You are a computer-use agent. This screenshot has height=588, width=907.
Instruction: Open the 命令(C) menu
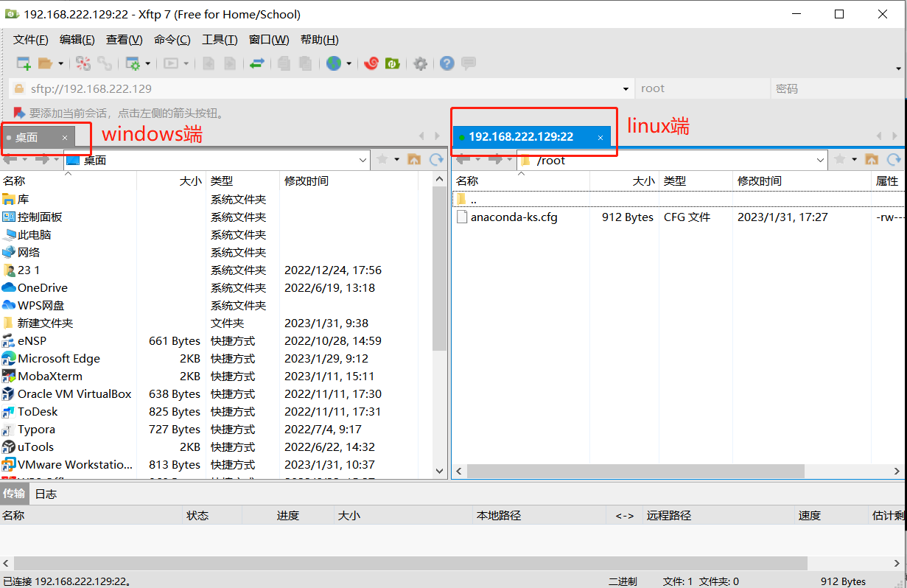(x=172, y=40)
